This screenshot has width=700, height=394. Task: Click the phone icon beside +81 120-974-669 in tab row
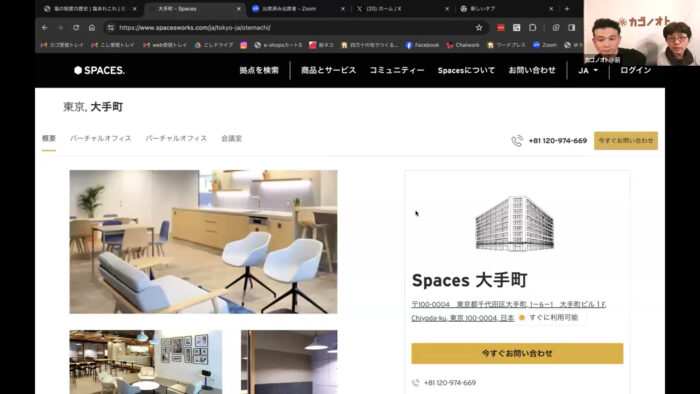(x=517, y=141)
